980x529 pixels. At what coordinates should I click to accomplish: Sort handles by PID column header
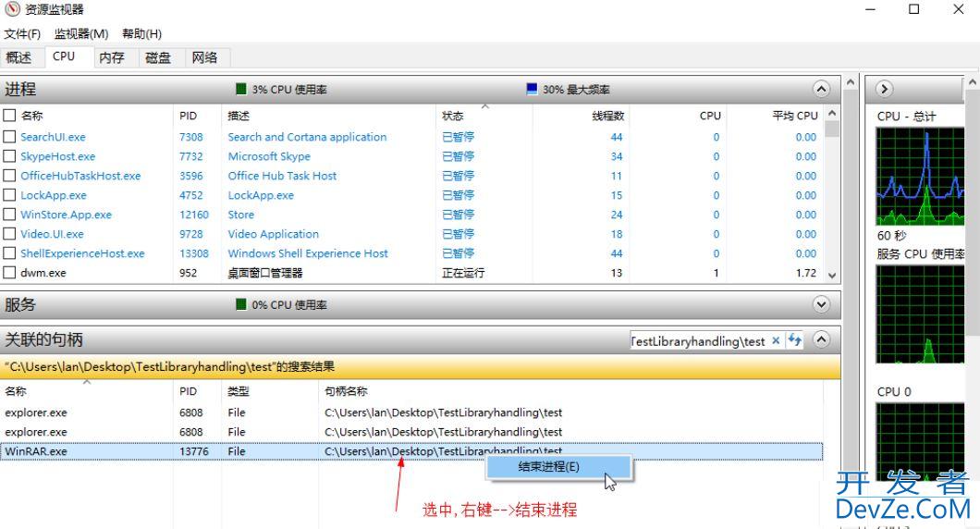click(188, 391)
